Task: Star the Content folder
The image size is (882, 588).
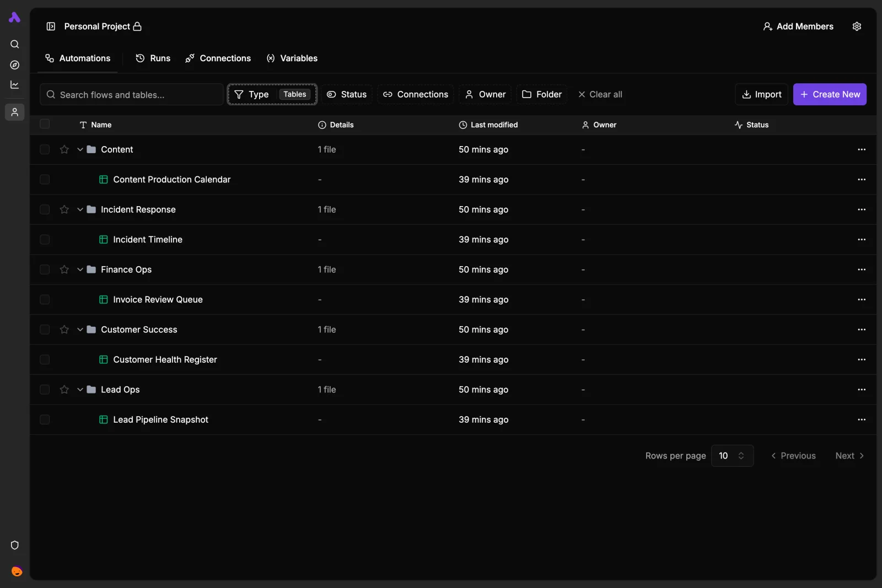Action: pyautogui.click(x=64, y=149)
